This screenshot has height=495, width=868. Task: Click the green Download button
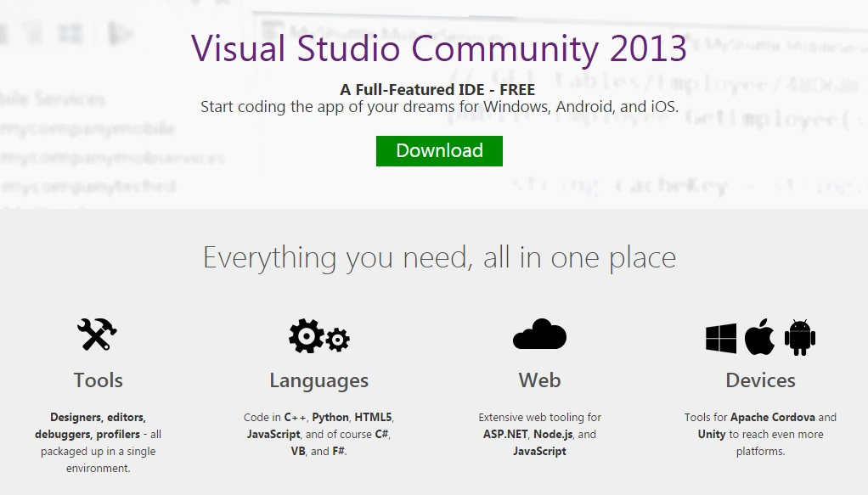[x=439, y=150]
